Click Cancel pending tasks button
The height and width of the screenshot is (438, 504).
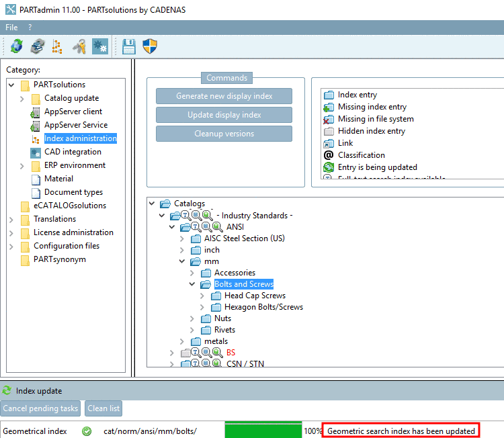[x=40, y=408]
